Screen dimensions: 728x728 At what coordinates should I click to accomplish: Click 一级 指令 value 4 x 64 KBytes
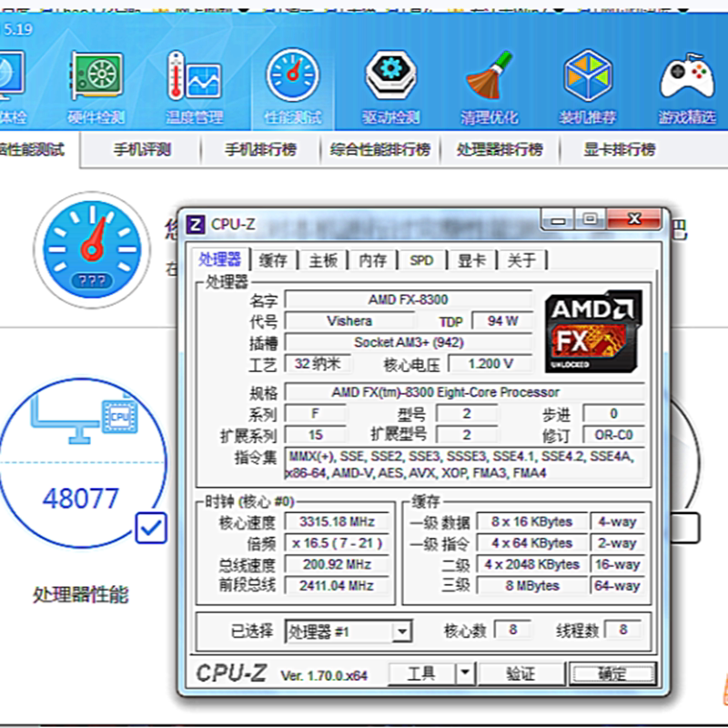click(532, 542)
